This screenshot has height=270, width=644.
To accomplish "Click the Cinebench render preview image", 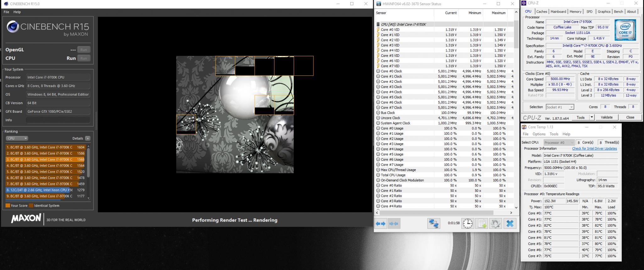I will click(235, 115).
